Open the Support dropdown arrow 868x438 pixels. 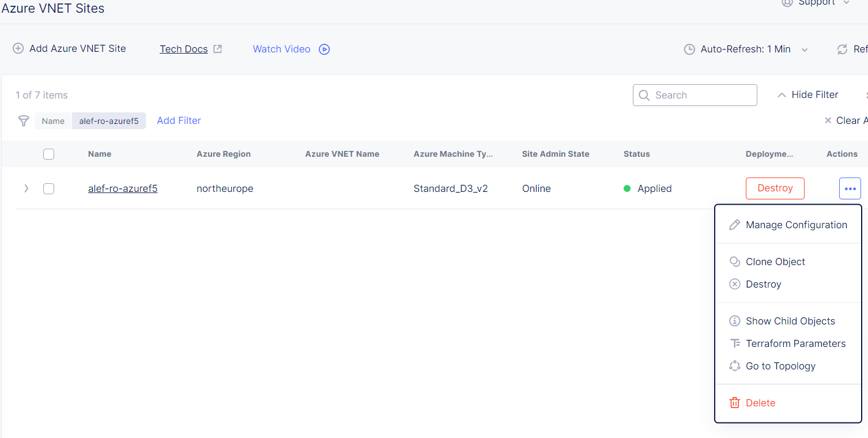pos(847,2)
